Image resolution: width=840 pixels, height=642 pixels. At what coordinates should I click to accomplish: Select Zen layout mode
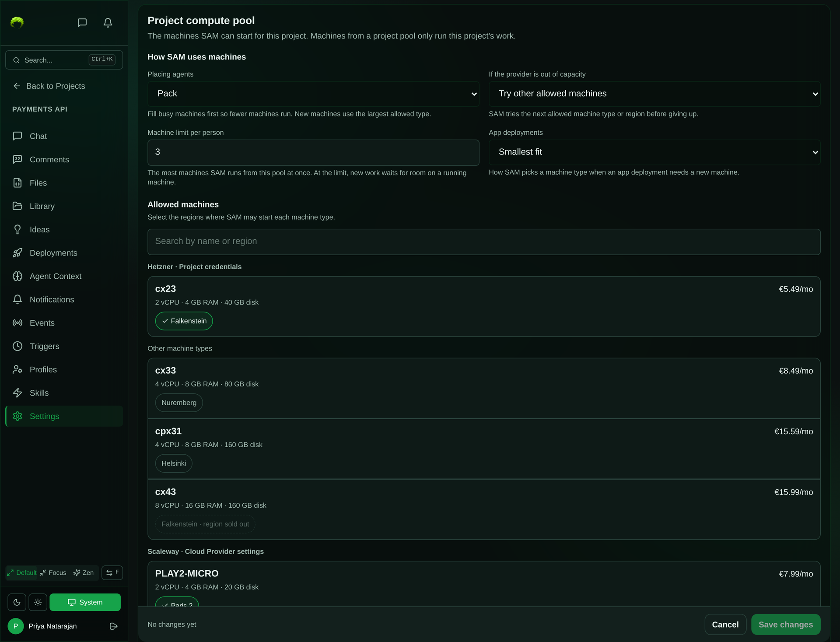(x=84, y=572)
